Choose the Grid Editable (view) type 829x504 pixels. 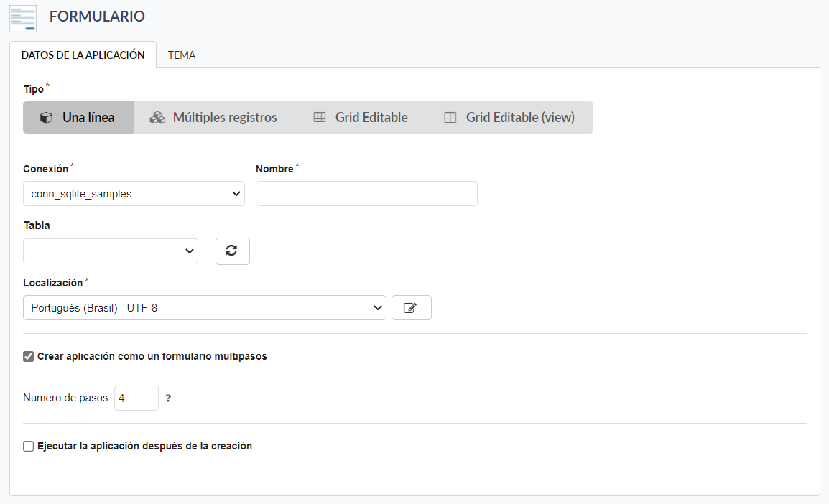click(x=519, y=118)
